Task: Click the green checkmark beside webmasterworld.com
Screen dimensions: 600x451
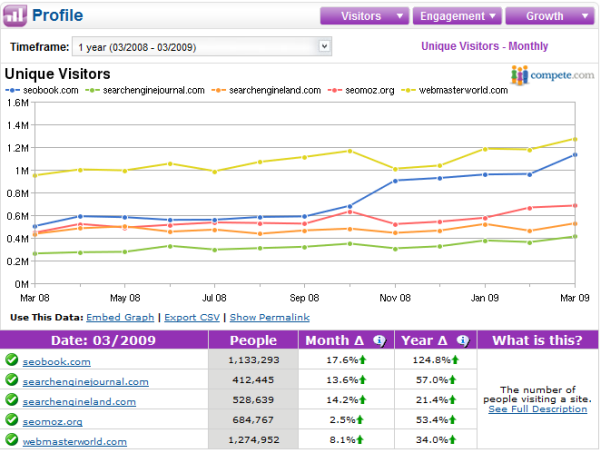Action: point(11,440)
